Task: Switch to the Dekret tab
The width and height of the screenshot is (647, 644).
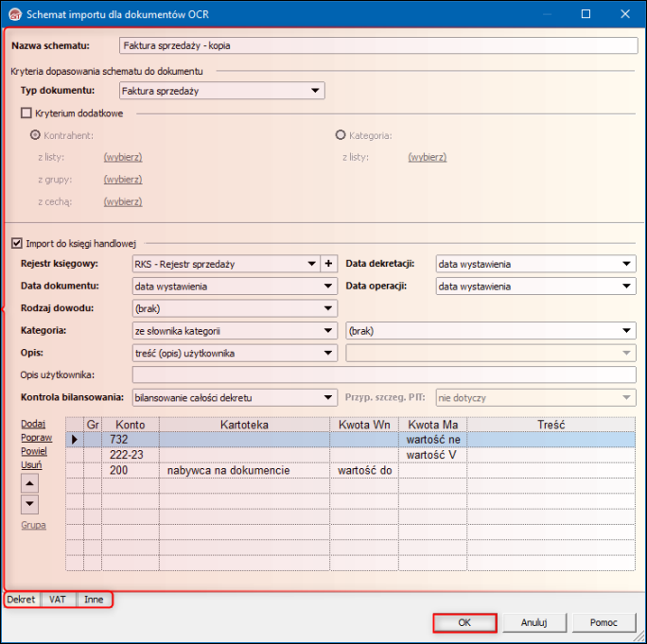Action: pos(22,600)
